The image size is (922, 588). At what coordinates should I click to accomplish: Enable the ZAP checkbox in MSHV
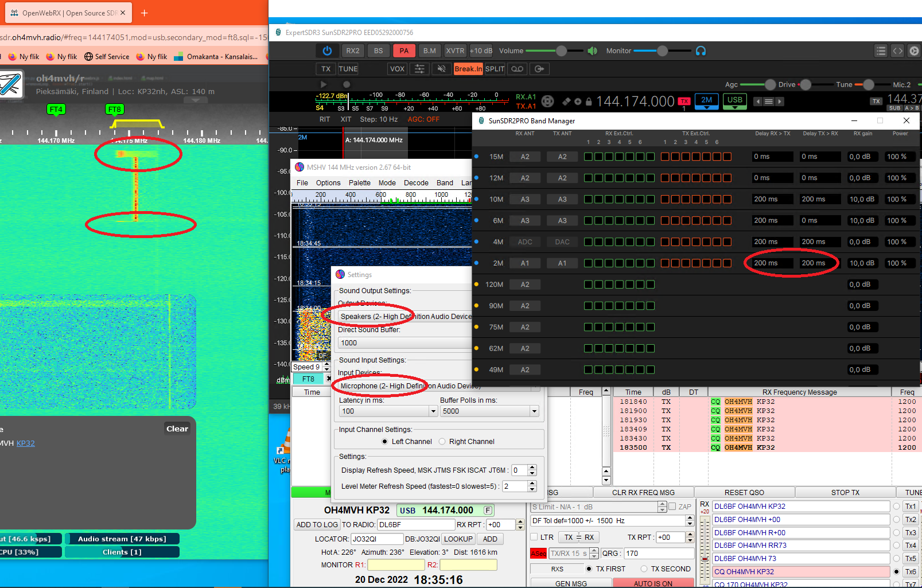672,507
